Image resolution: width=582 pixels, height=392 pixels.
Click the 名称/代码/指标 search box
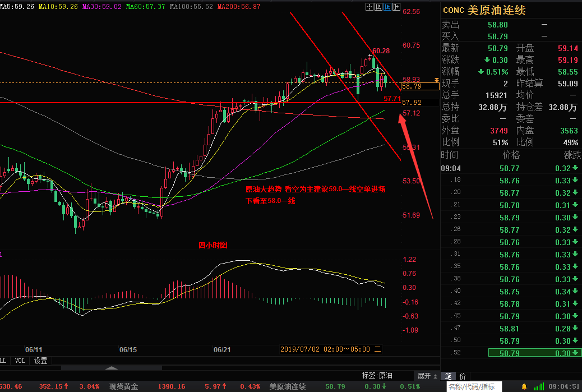click(474, 387)
